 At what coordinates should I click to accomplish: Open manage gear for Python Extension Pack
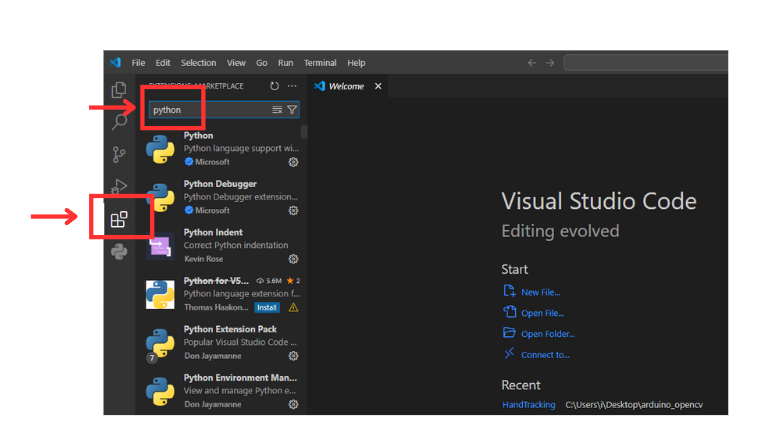[293, 356]
